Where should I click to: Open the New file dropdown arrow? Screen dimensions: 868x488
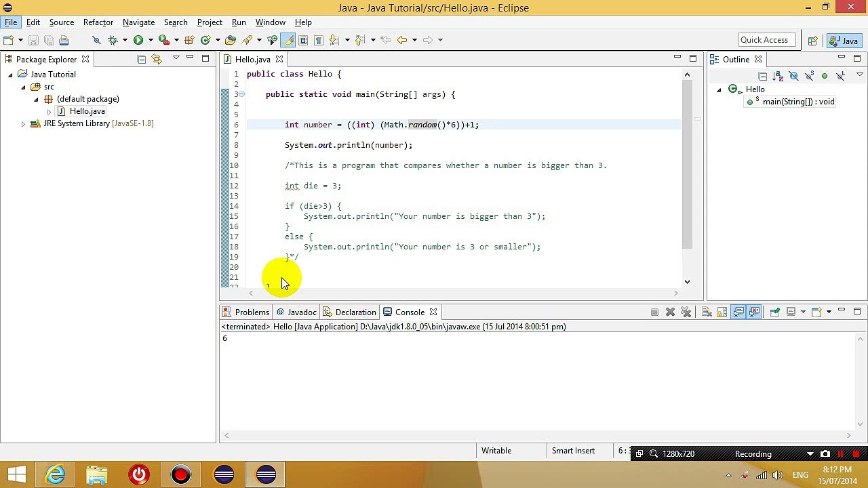[x=20, y=40]
